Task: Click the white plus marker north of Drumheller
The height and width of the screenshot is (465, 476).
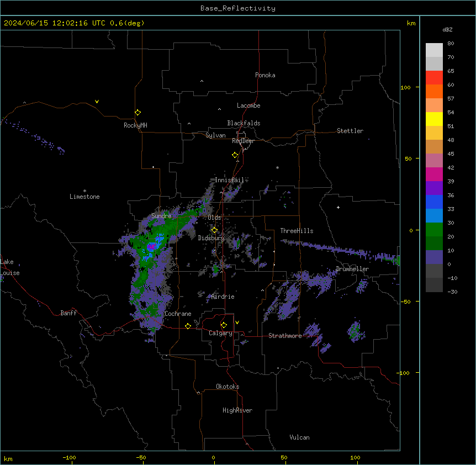Action: (x=338, y=207)
